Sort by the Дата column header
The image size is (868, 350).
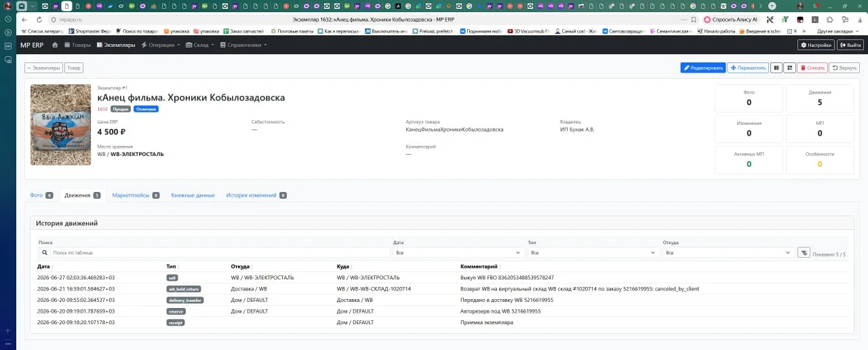click(45, 267)
